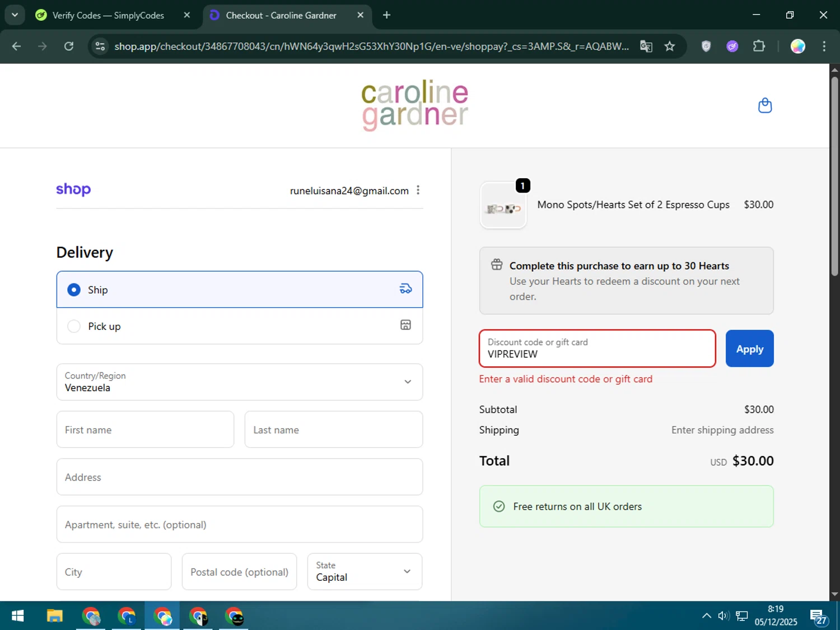Apply the discount code
Image resolution: width=840 pixels, height=630 pixels.
[750, 348]
